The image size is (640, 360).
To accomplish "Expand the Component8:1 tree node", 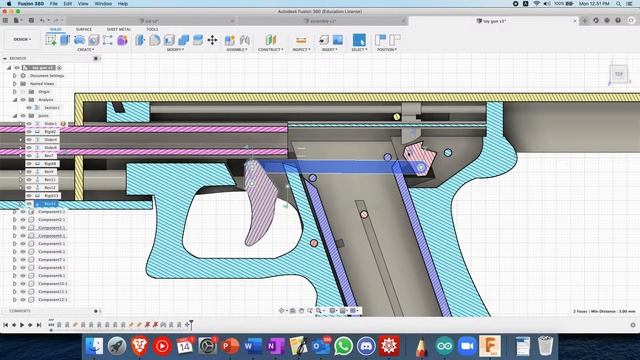I will 15,268.
